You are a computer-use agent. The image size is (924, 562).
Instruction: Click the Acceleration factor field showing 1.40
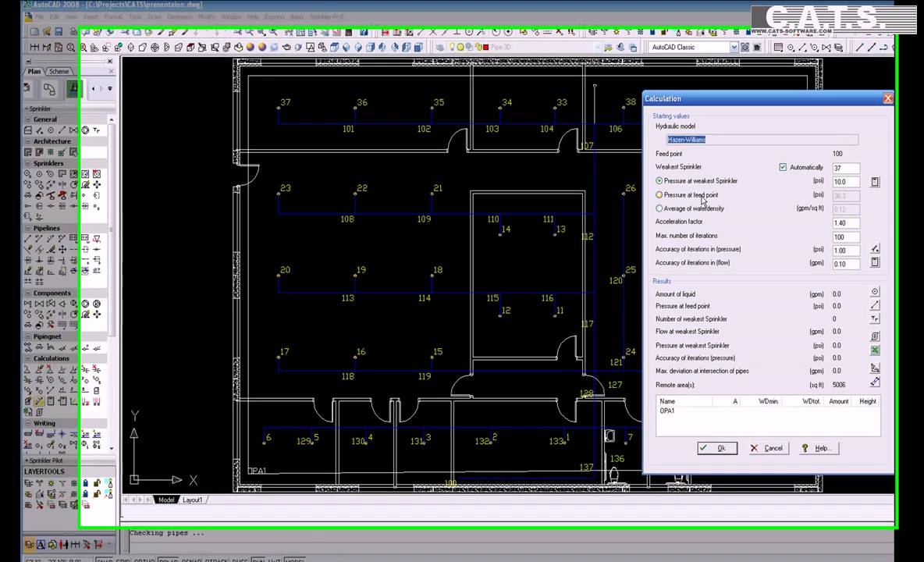click(846, 223)
